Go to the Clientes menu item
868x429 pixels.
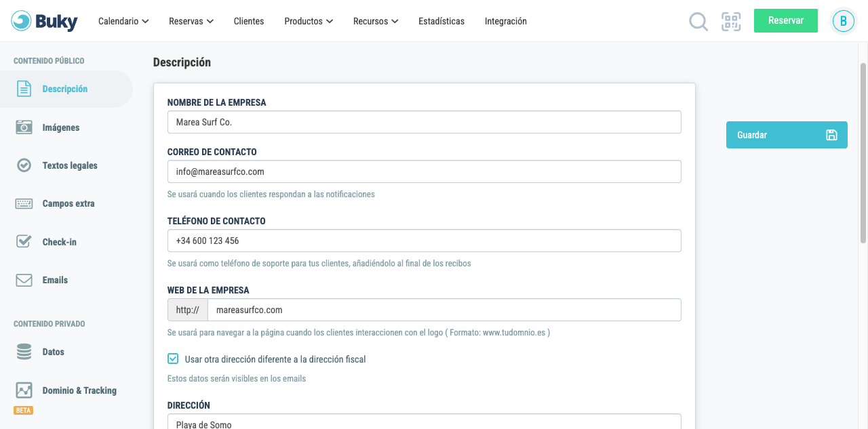[249, 21]
